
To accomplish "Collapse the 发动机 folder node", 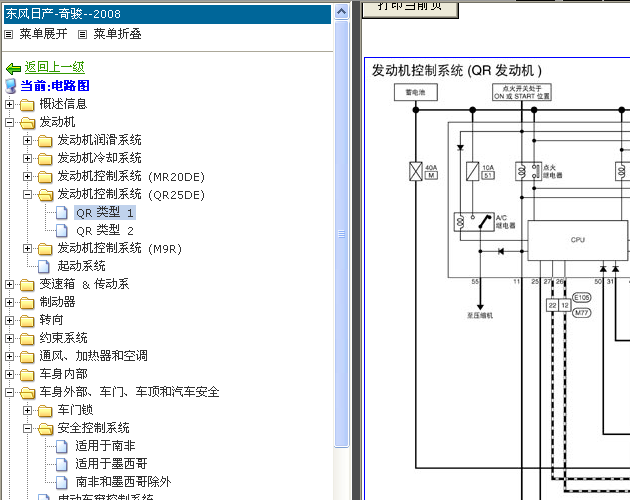I will click(x=9, y=123).
